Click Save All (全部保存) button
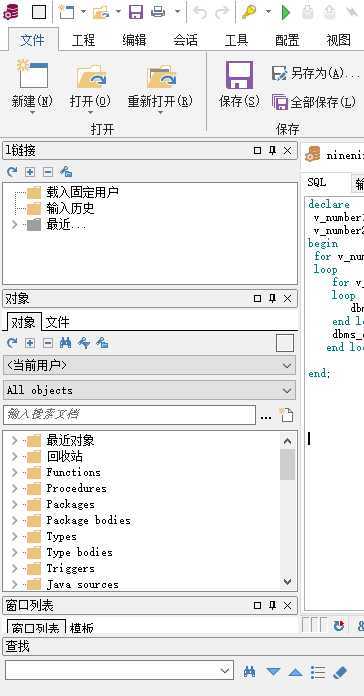 (314, 102)
